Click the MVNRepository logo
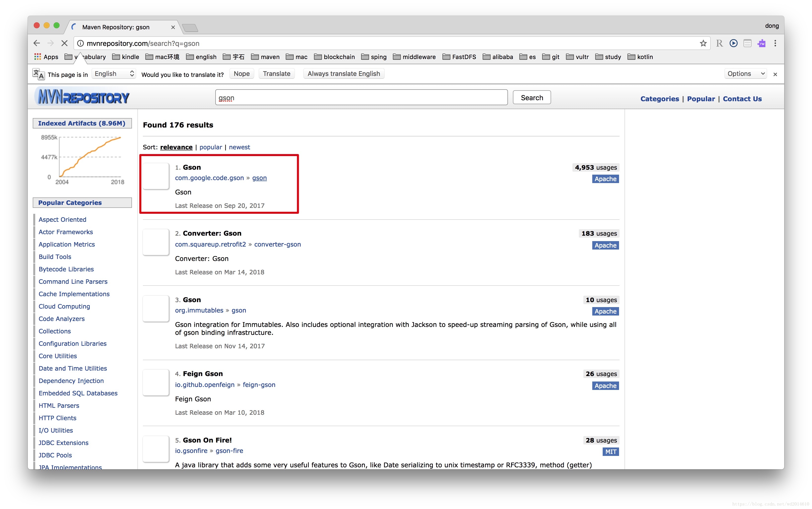The image size is (812, 509). click(82, 97)
